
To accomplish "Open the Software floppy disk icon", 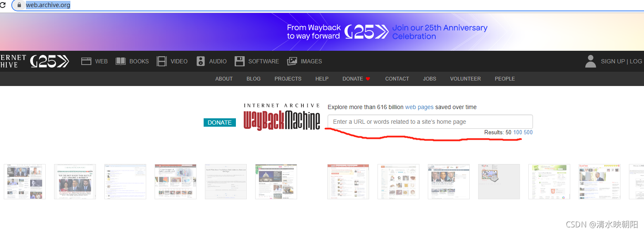I will click(x=240, y=61).
